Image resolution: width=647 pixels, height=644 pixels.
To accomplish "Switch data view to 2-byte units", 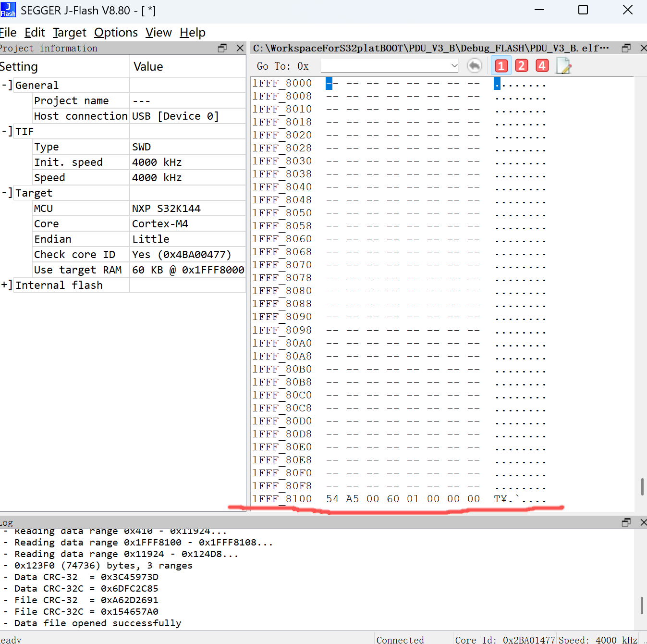I will (522, 65).
